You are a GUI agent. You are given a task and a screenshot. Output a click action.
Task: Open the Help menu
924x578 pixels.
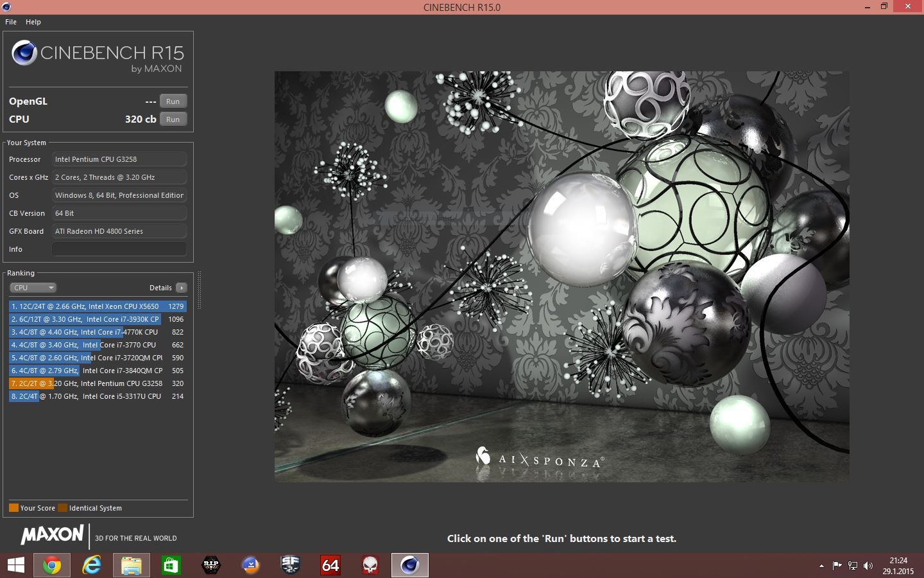[x=33, y=22]
